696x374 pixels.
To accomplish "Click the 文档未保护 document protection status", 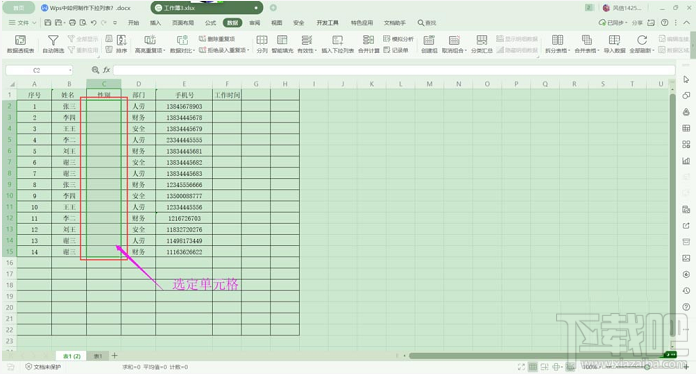I will click(43, 367).
